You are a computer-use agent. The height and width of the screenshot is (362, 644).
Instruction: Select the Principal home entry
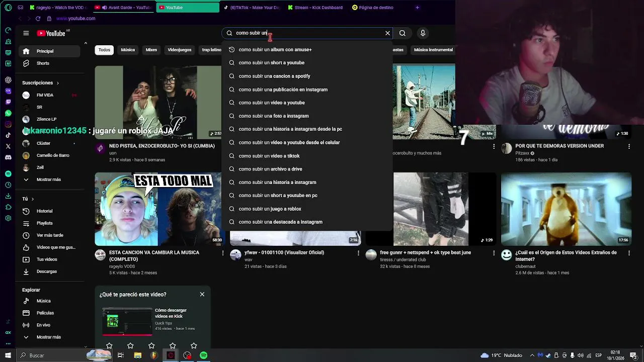49,51
